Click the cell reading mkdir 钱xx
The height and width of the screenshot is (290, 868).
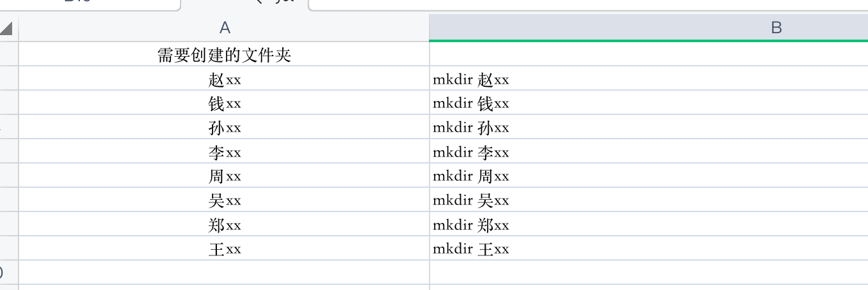[471, 103]
